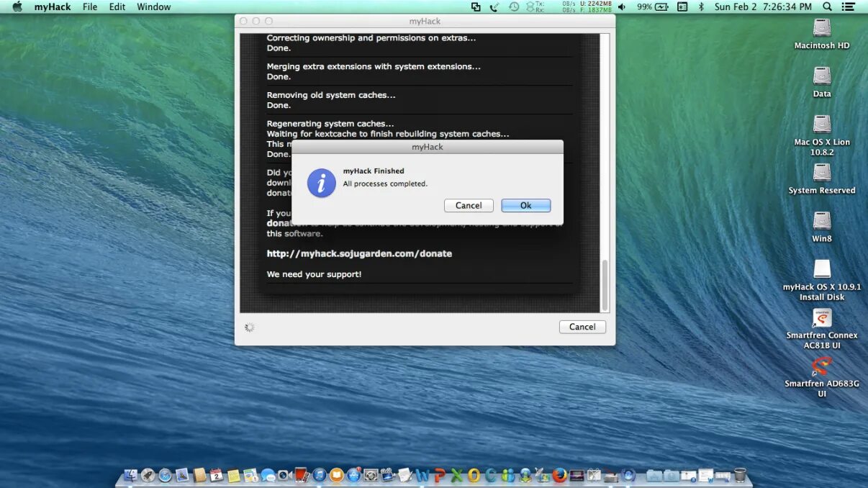Open iTunes from the Dock

click(x=320, y=475)
